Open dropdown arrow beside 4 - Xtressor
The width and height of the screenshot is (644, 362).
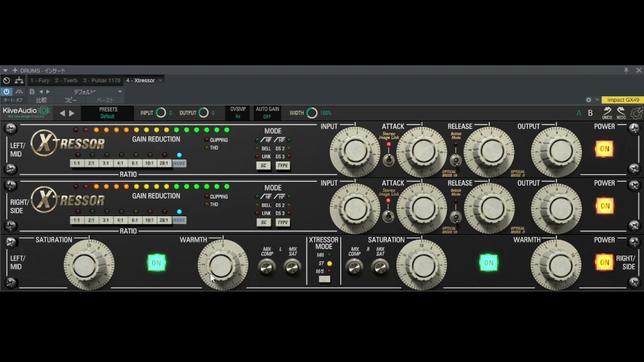[x=160, y=80]
